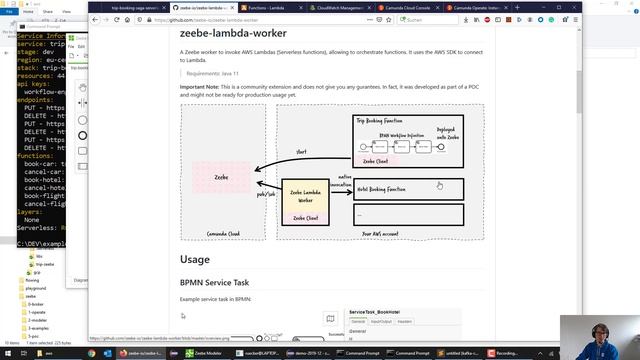This screenshot has height=360, width=640.
Task: Click the Usage heading
Action: (x=195, y=260)
